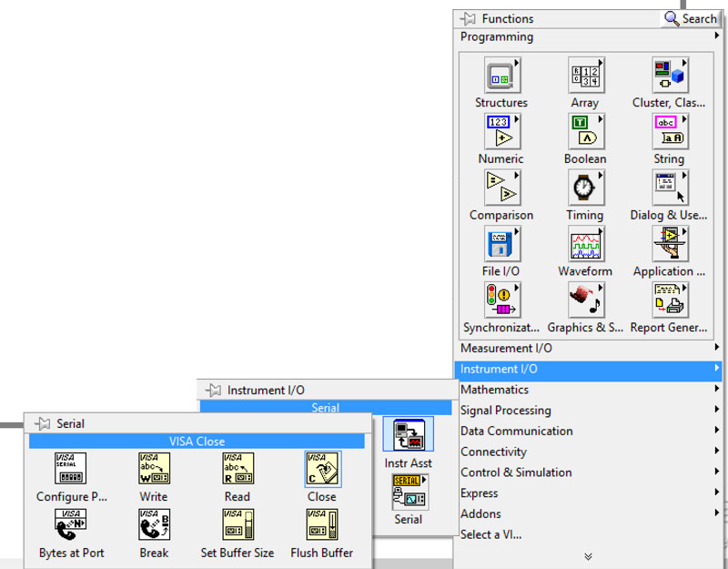This screenshot has height=569, width=728.
Task: Open the Dialog & User Interface palette
Action: point(670,188)
